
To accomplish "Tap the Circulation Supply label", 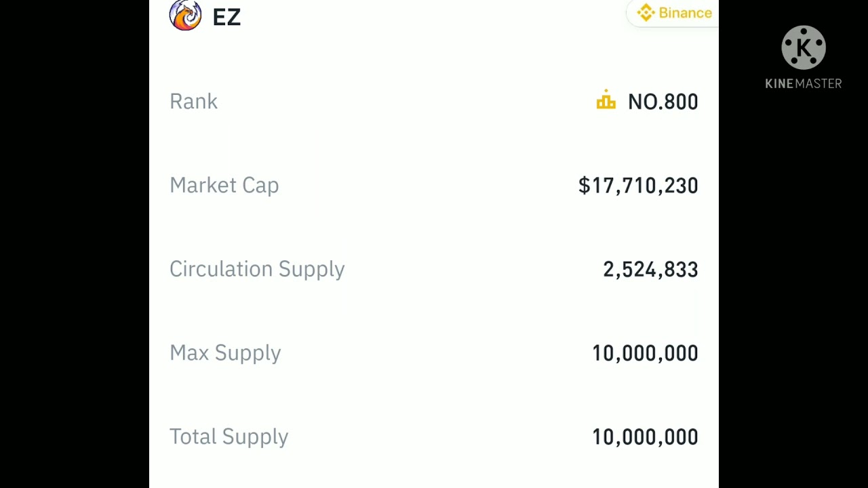I will pos(257,269).
